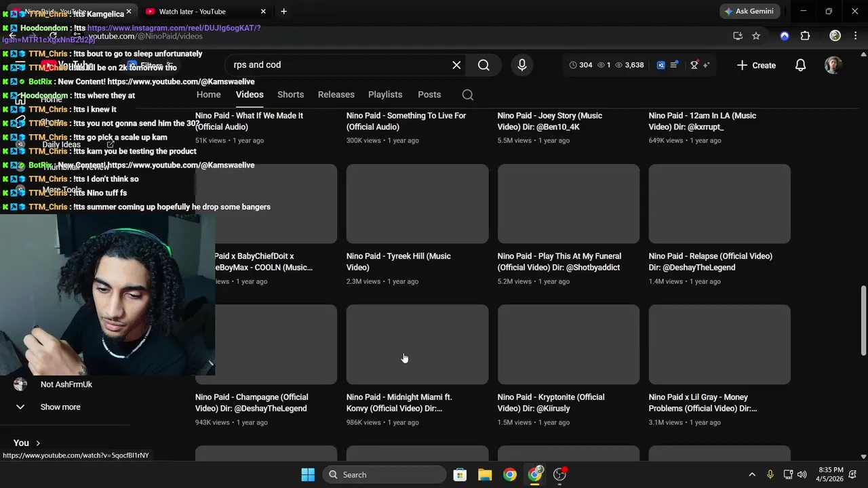Screen dimensions: 868x488
Task: Expand the You section chevron
Action: pyautogui.click(x=37, y=443)
